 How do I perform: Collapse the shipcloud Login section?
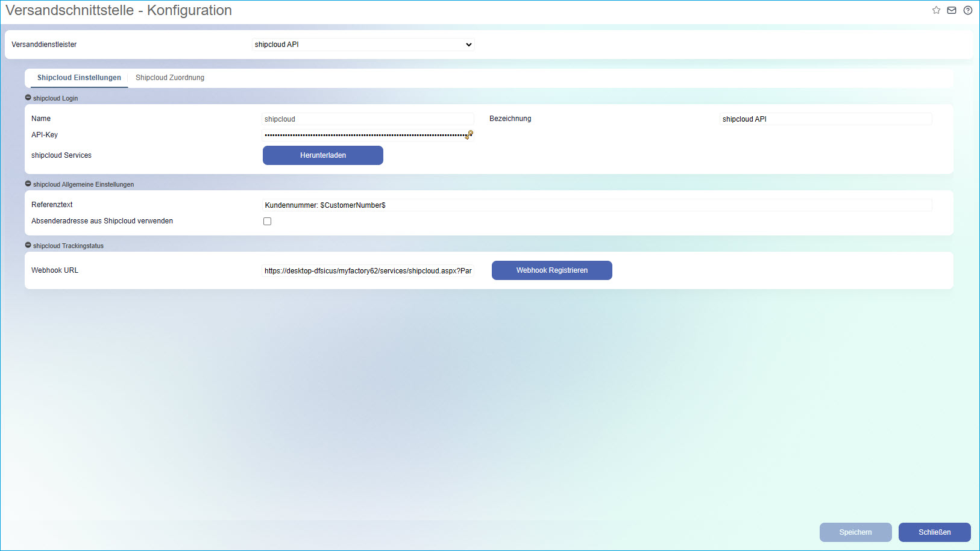point(28,98)
